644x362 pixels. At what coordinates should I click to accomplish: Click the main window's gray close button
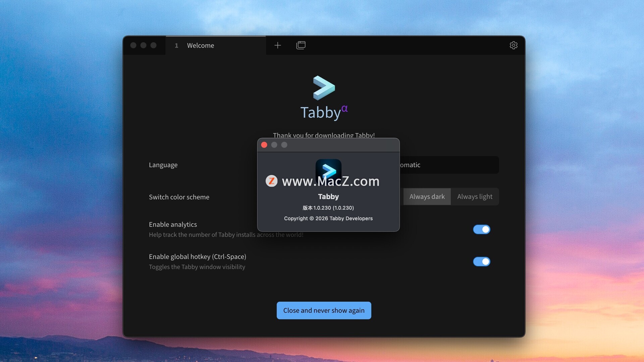[x=133, y=45]
